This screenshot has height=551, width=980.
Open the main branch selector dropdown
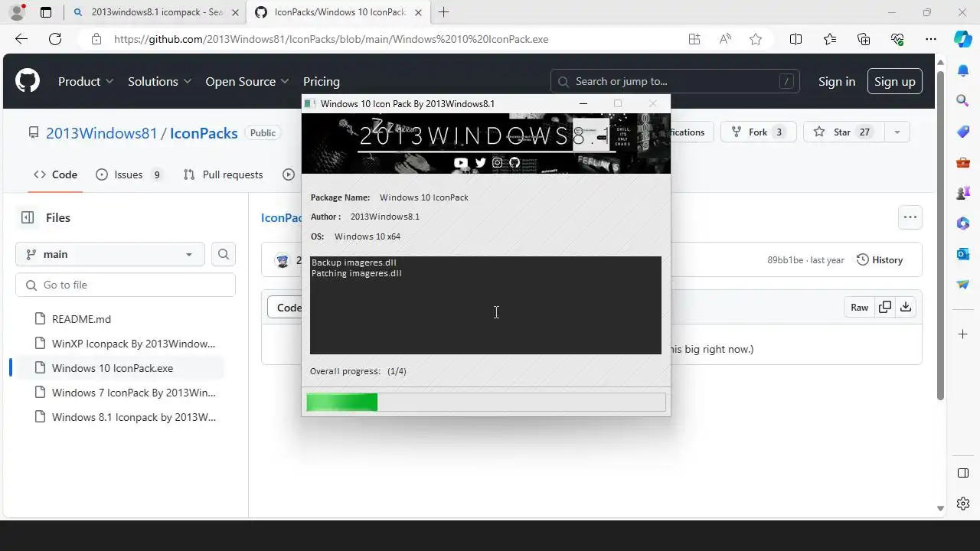110,254
